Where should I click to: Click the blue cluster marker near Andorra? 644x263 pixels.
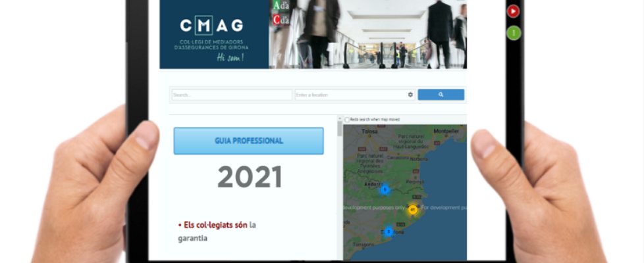(x=385, y=189)
